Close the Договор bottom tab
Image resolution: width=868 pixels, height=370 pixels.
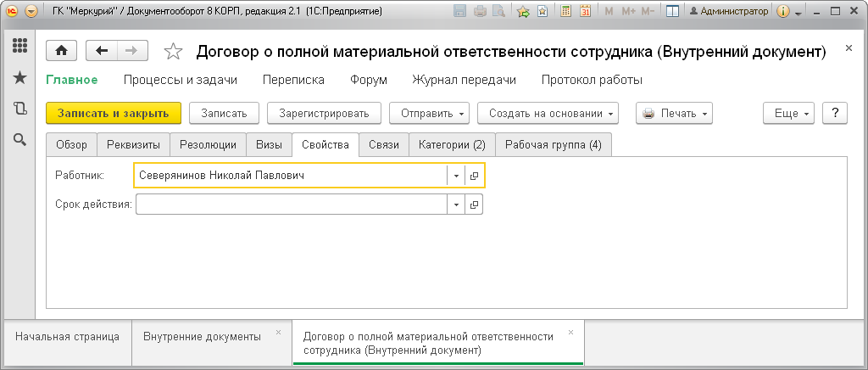pos(570,333)
